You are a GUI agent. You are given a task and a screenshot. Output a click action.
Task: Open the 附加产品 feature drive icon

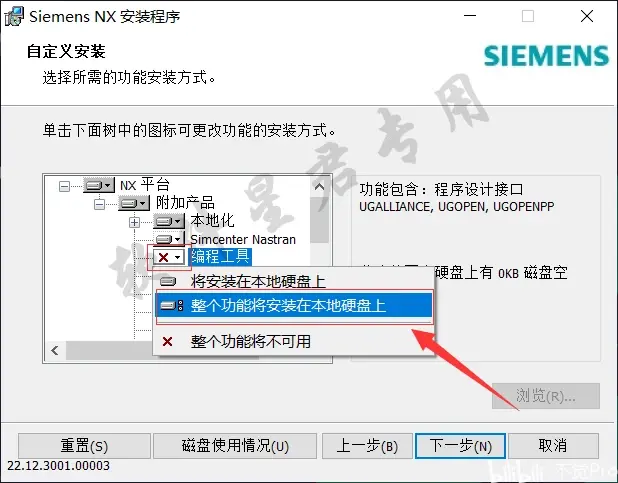tap(134, 203)
